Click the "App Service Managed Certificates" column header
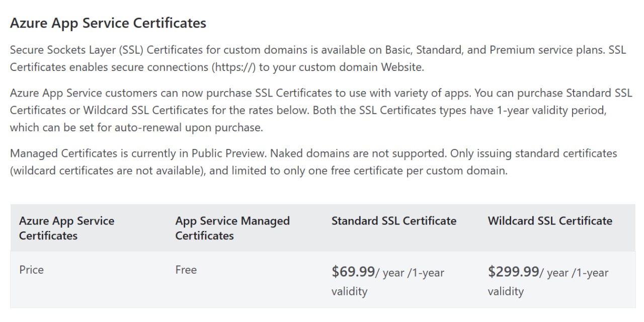 click(x=232, y=228)
